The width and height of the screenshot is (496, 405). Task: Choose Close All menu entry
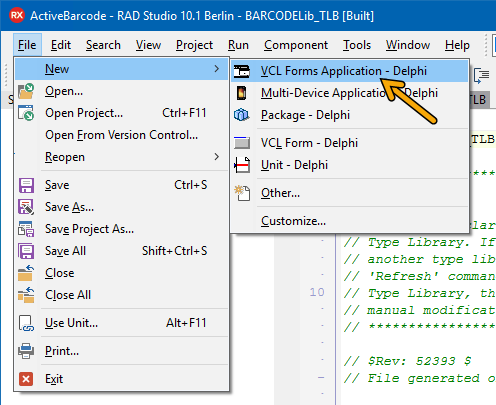point(121,295)
